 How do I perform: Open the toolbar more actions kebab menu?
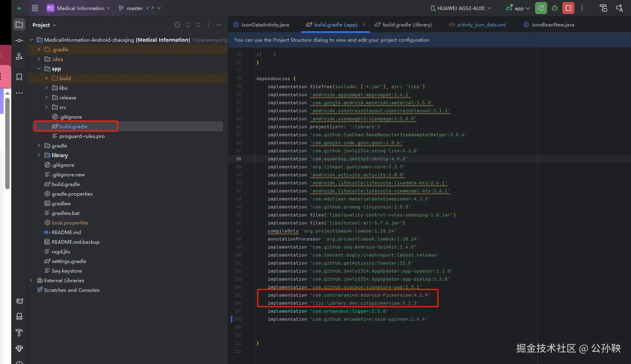582,8
